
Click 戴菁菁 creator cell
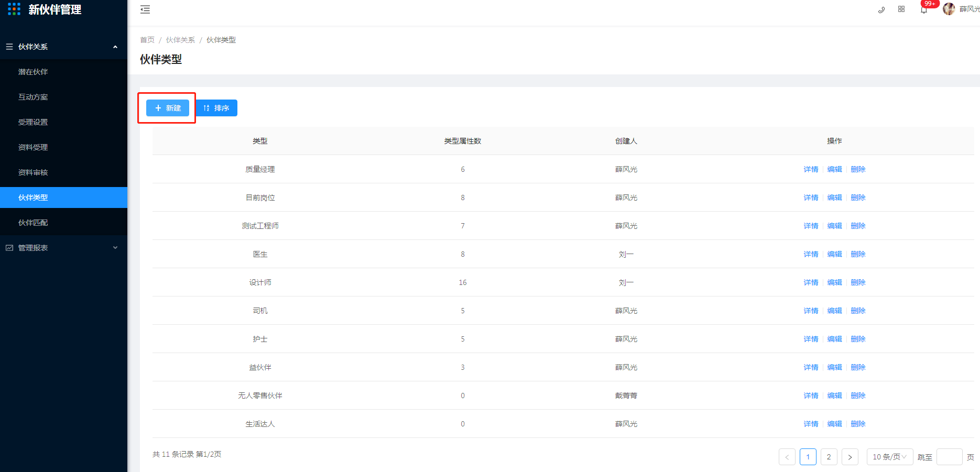pos(626,396)
